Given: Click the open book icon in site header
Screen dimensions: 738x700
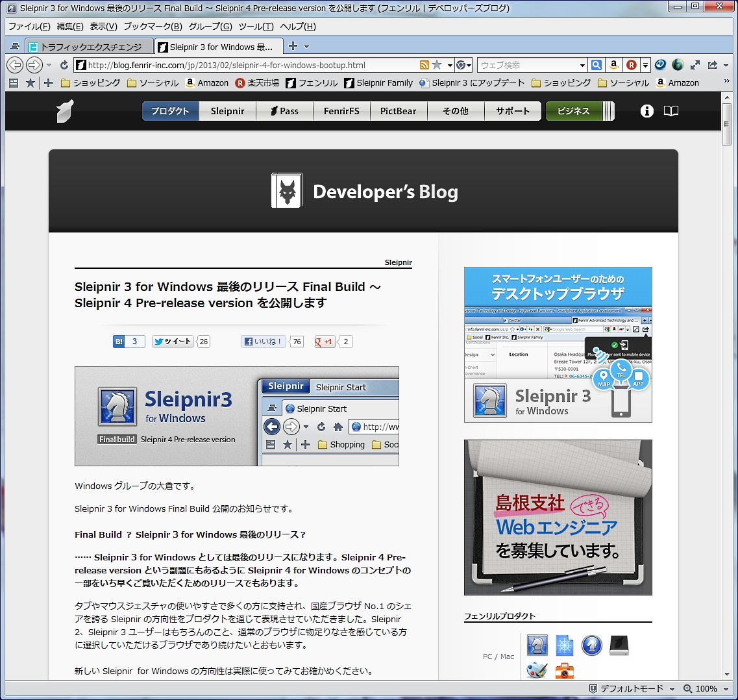Looking at the screenshot, I should tap(671, 111).
